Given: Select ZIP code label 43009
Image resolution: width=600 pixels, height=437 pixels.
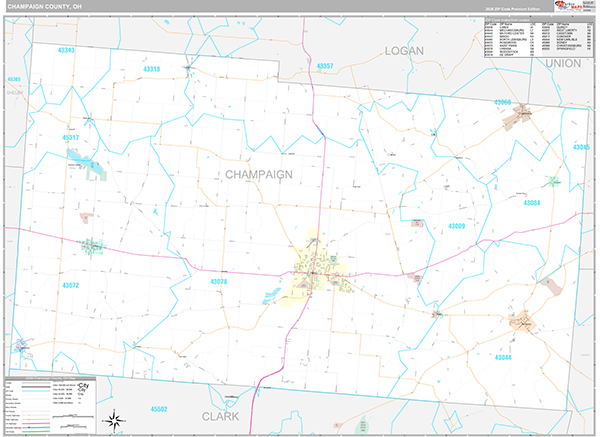Looking at the screenshot, I should click(457, 226).
